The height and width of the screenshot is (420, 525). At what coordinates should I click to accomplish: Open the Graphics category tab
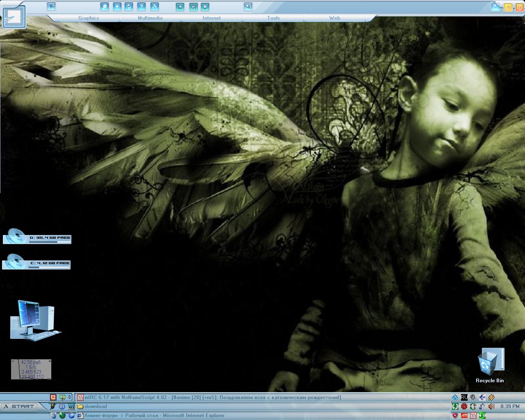(89, 18)
